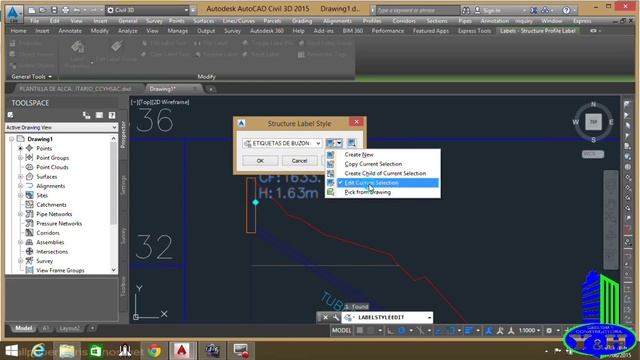
Task: Open the Active Drawing View dropdown in Toolspace
Action: pyautogui.click(x=61, y=127)
